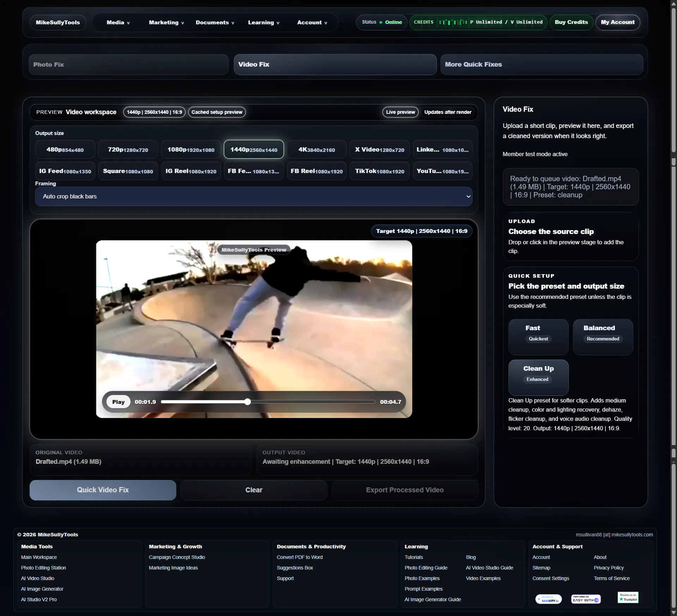The height and width of the screenshot is (616, 677).
Task: Expand the Media menu
Action: pyautogui.click(x=118, y=23)
